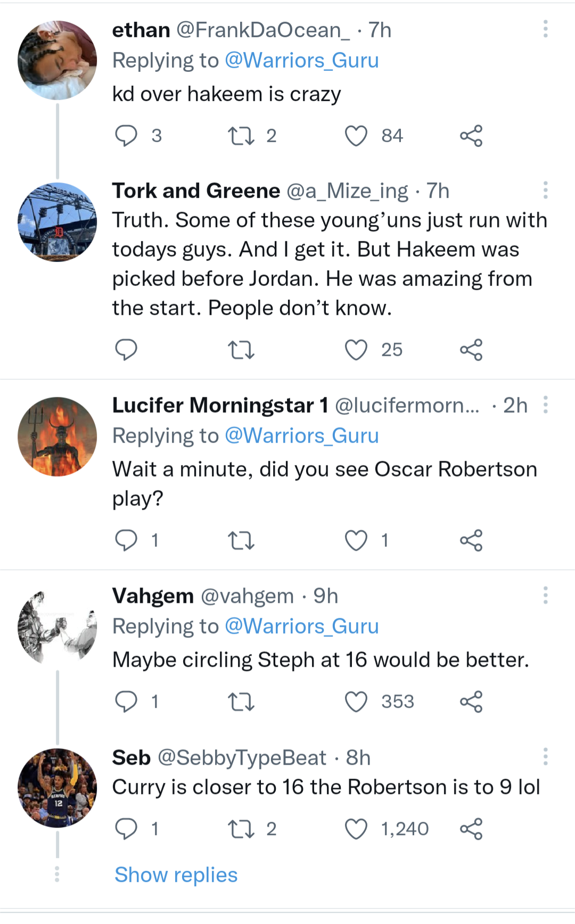The image size is (575, 924).
Task: Retweet Seb's Curry tweet
Action: [241, 829]
